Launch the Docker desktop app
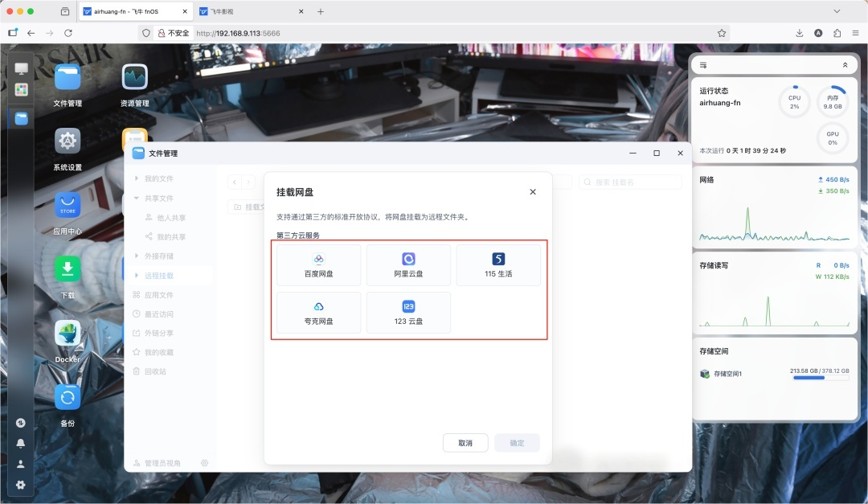Image resolution: width=868 pixels, height=504 pixels. [68, 334]
